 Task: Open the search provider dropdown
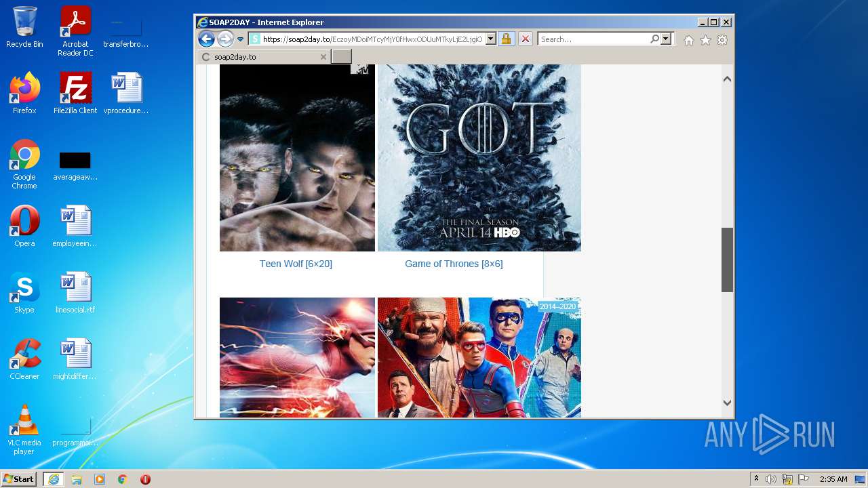666,39
